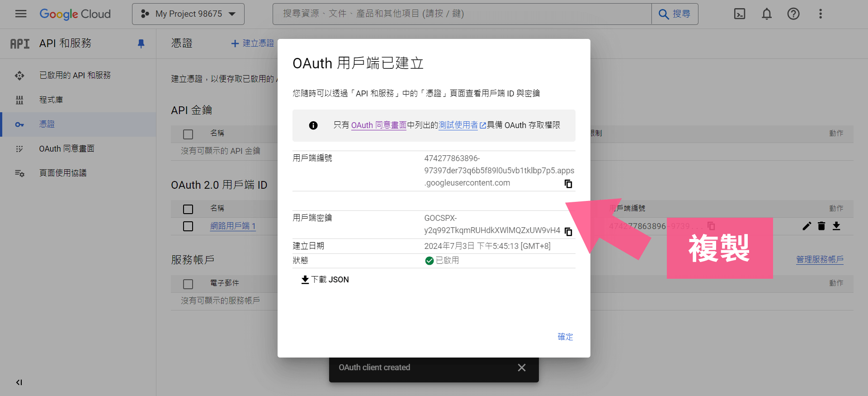
Task: Click the 下載 JSON download button
Action: [x=325, y=280]
